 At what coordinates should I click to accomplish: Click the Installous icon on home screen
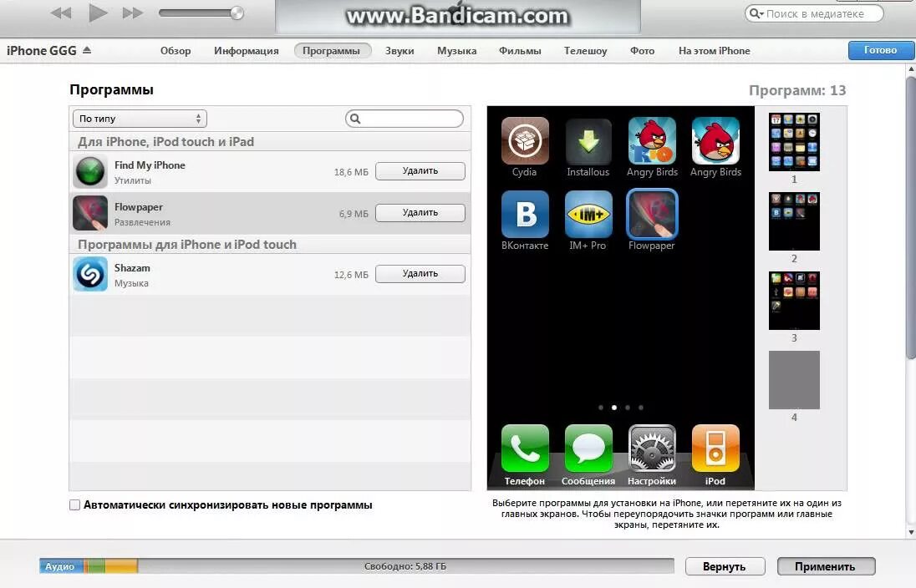pos(588,140)
